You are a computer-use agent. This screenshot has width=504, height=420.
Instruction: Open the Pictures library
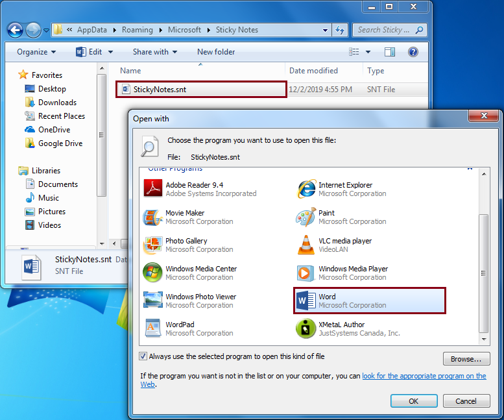[45, 211]
